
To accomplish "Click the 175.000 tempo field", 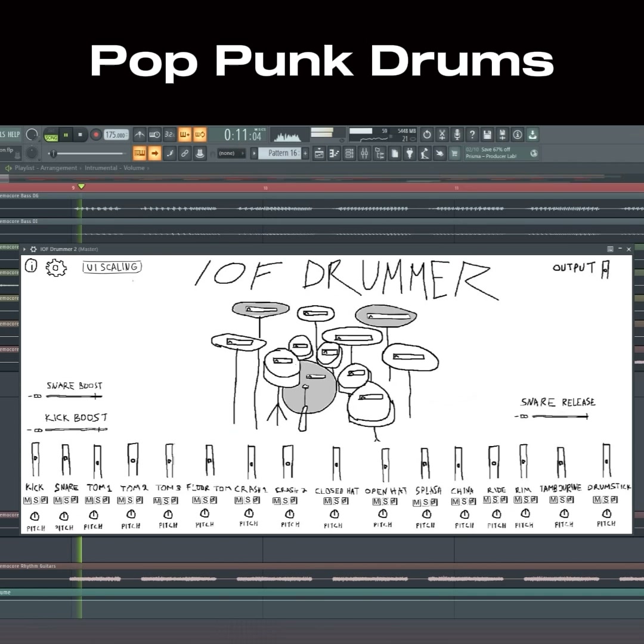I will click(x=116, y=135).
